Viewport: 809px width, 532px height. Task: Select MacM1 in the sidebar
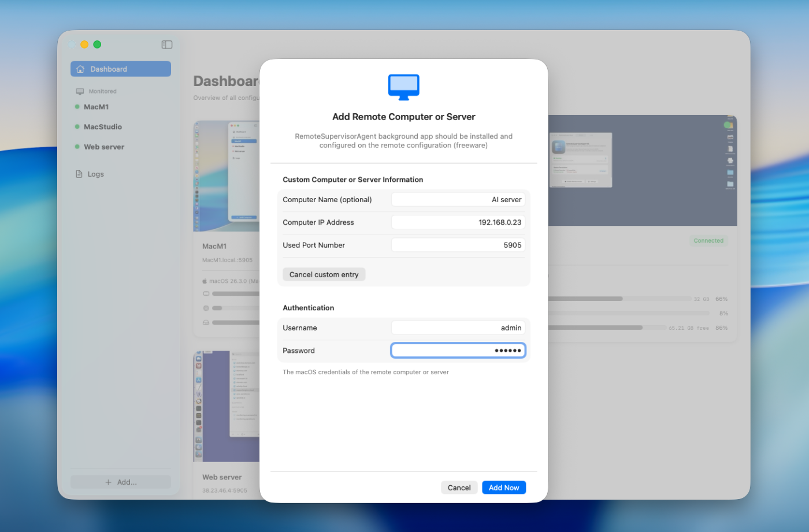[96, 107]
